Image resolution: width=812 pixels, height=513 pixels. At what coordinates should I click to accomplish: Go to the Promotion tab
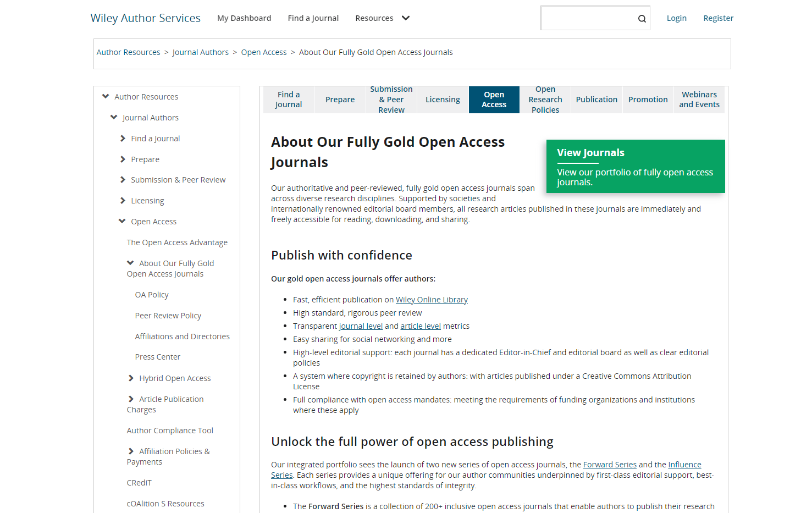click(x=648, y=100)
